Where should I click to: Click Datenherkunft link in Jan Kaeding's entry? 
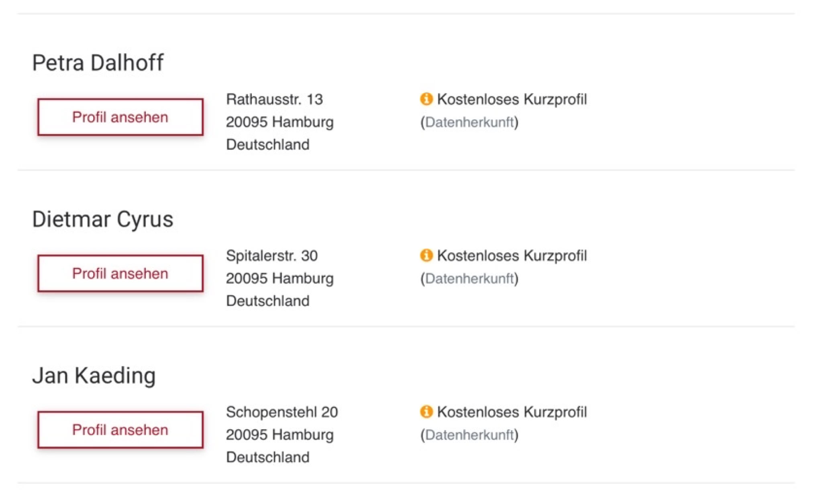tap(469, 435)
